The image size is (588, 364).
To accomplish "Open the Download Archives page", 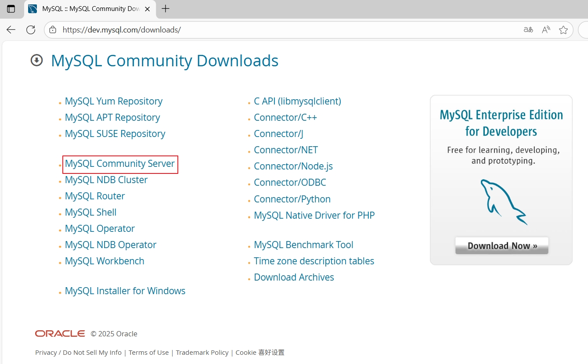I will click(x=294, y=277).
